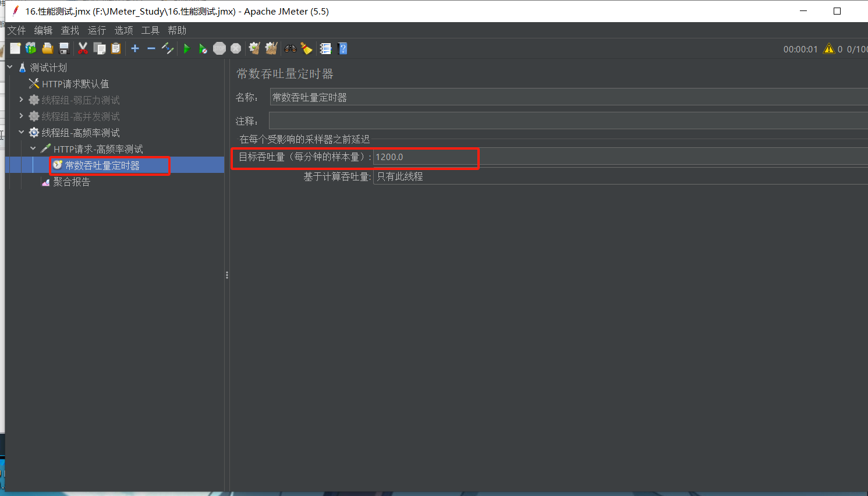
Task: Reset the search with the yellow broom icon
Action: (x=306, y=48)
